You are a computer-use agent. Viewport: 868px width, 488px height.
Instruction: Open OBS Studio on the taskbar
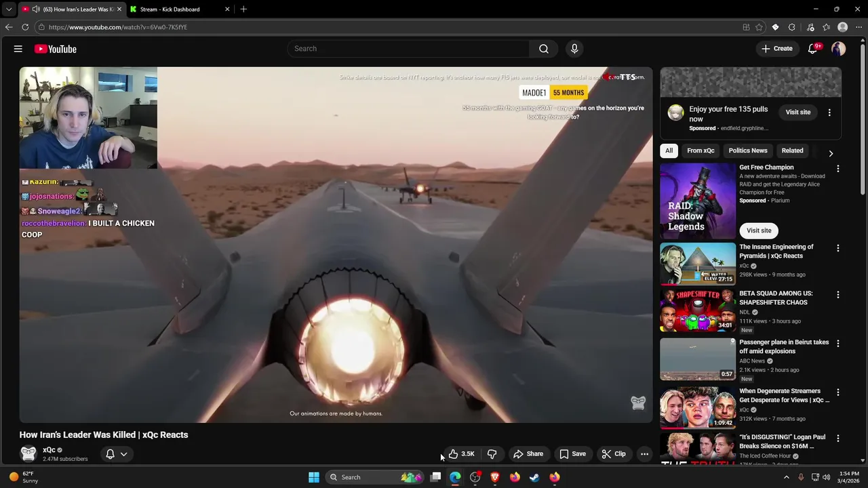[x=475, y=477]
